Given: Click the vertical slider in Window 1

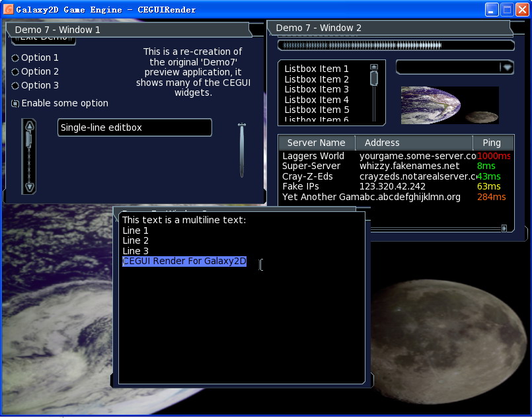Looking at the screenshot, I should point(242,150).
